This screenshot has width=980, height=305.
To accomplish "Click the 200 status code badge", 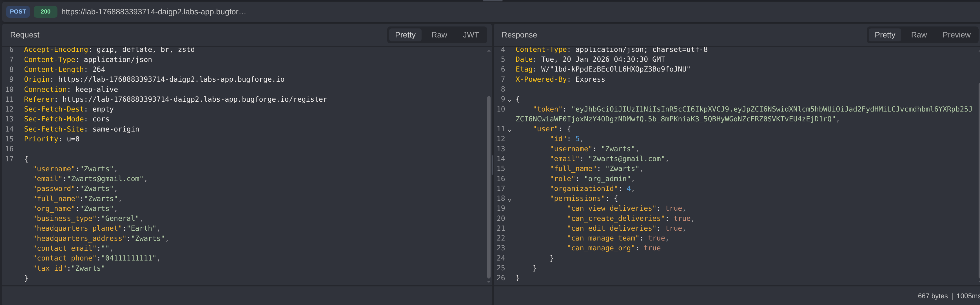I will click(45, 12).
